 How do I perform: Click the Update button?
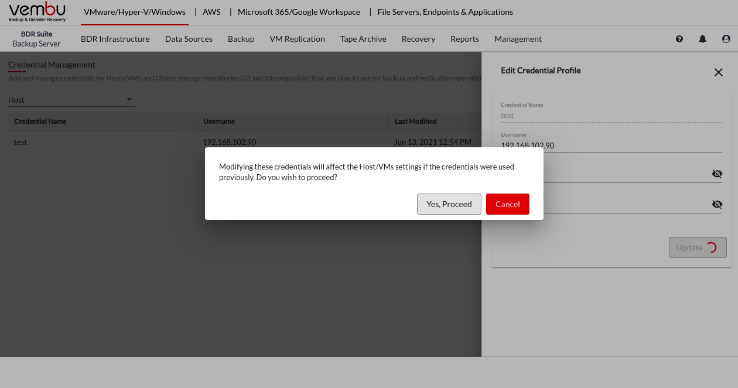coord(698,248)
